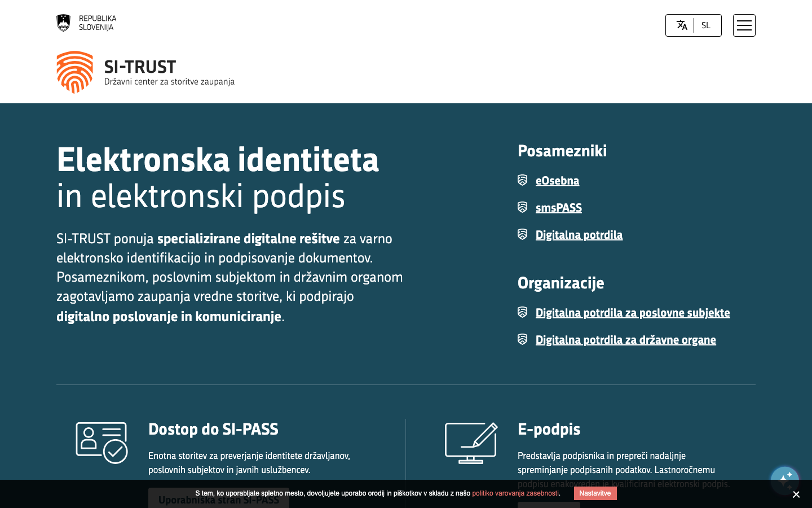The image size is (812, 508).
Task: Open the Digitalna potrdila link
Action: [x=579, y=235]
